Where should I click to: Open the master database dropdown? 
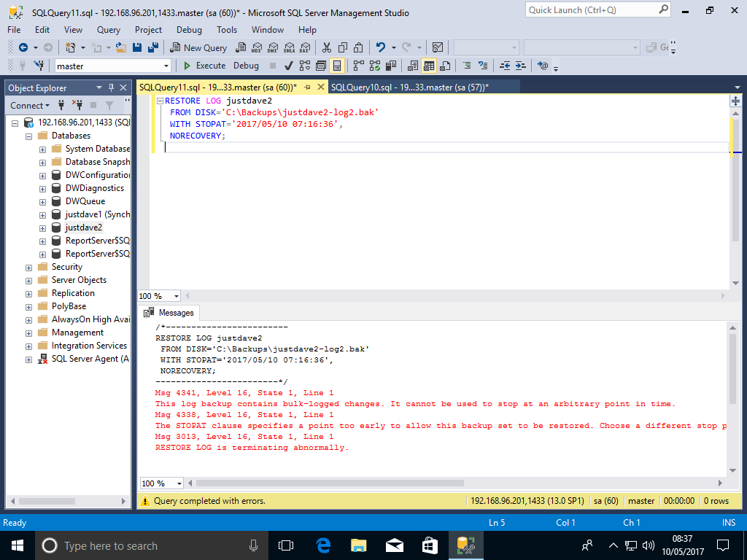click(166, 66)
